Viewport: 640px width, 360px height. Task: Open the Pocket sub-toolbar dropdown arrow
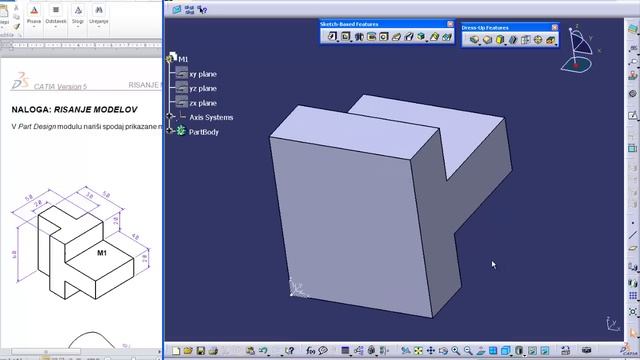pyautogui.click(x=351, y=42)
